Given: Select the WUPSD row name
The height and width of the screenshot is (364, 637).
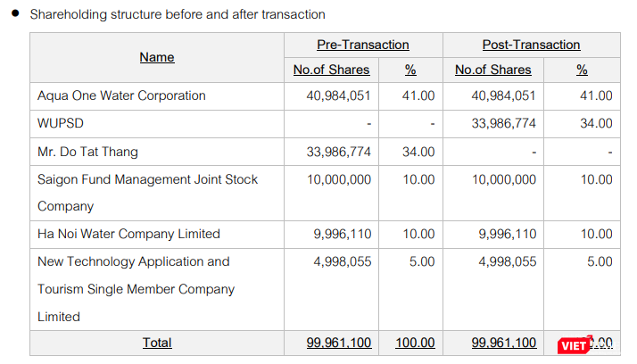Looking at the screenshot, I should tap(61, 123).
